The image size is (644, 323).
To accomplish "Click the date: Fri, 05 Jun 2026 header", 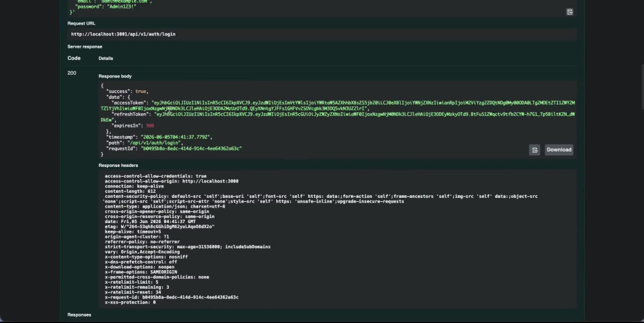I will 150,222.
